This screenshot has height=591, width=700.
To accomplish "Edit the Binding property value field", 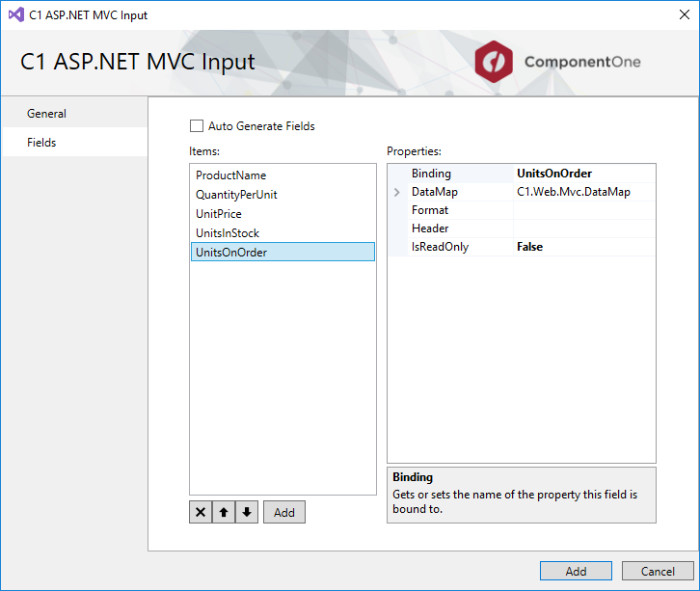I will (x=583, y=174).
